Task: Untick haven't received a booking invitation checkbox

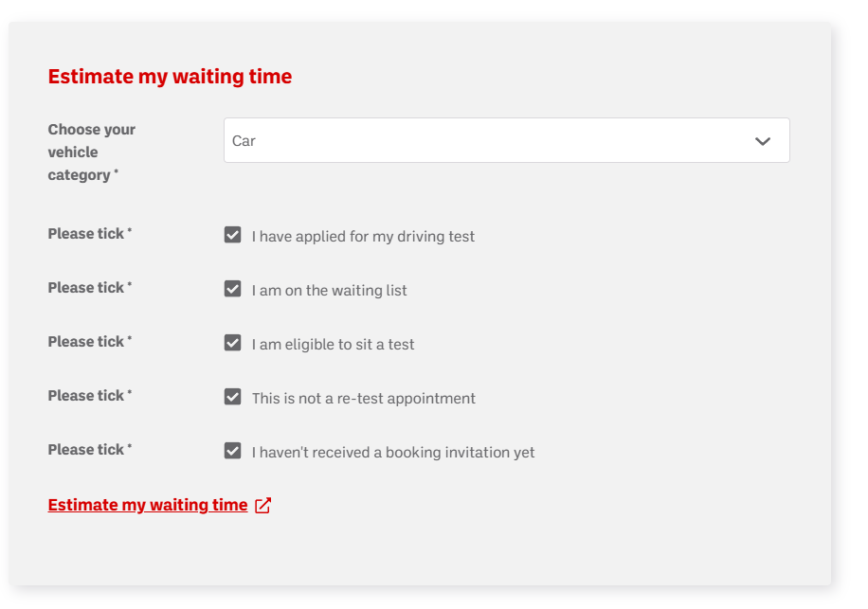Action: click(233, 451)
